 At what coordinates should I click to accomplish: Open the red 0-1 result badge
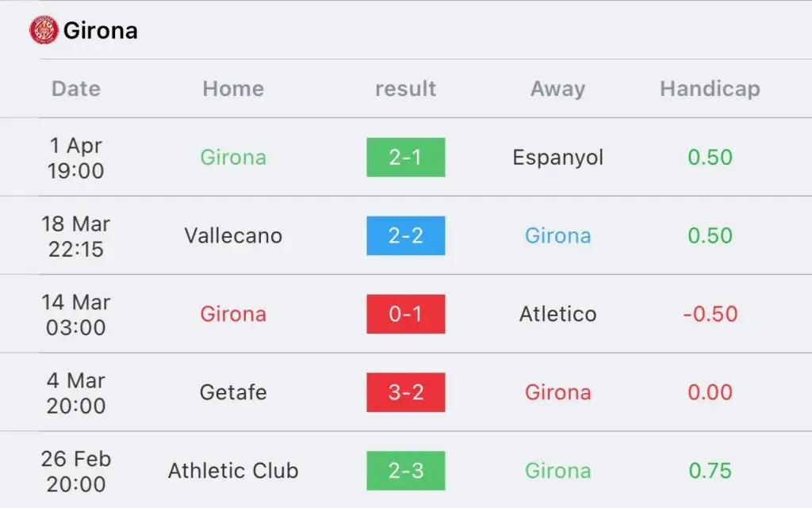[405, 314]
